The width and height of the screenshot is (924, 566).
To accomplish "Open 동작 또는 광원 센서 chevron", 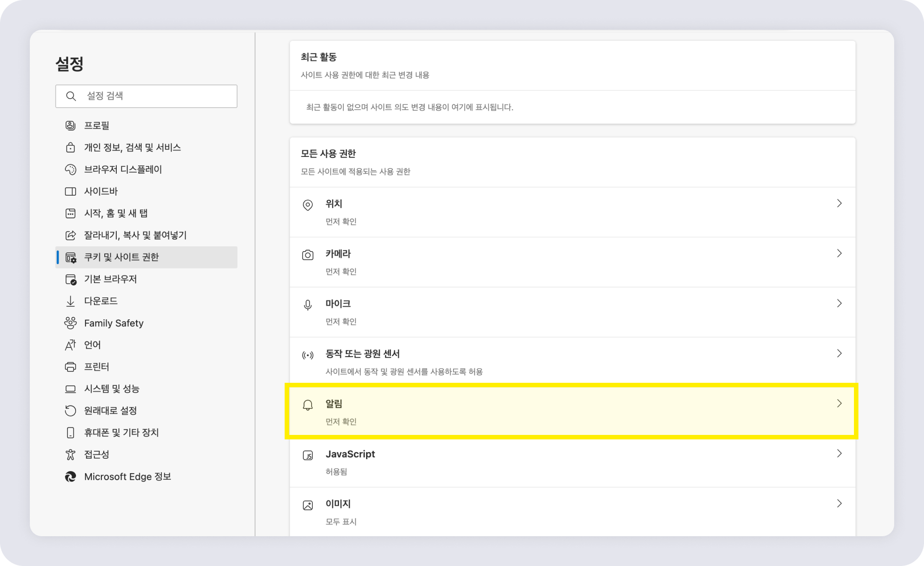I will [839, 354].
